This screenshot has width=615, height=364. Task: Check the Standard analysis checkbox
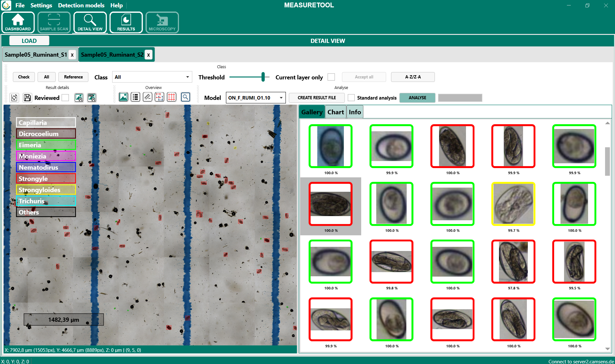point(351,98)
